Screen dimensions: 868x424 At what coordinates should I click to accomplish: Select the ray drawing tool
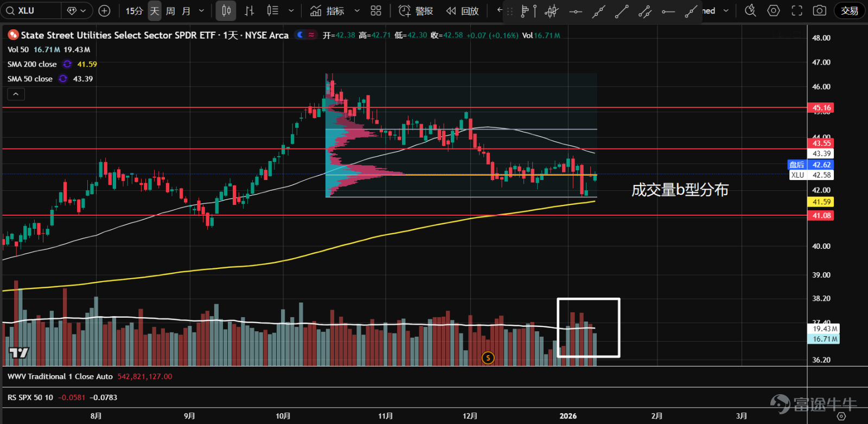(691, 11)
